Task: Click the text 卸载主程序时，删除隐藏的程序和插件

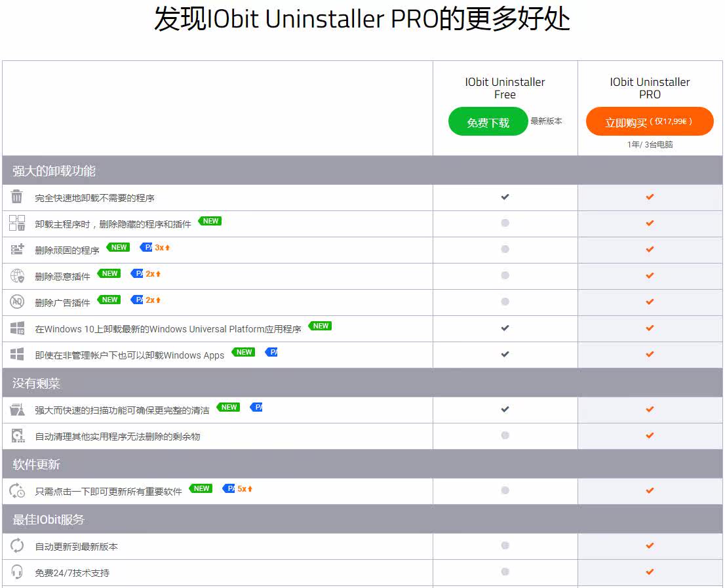Action: 113,224
